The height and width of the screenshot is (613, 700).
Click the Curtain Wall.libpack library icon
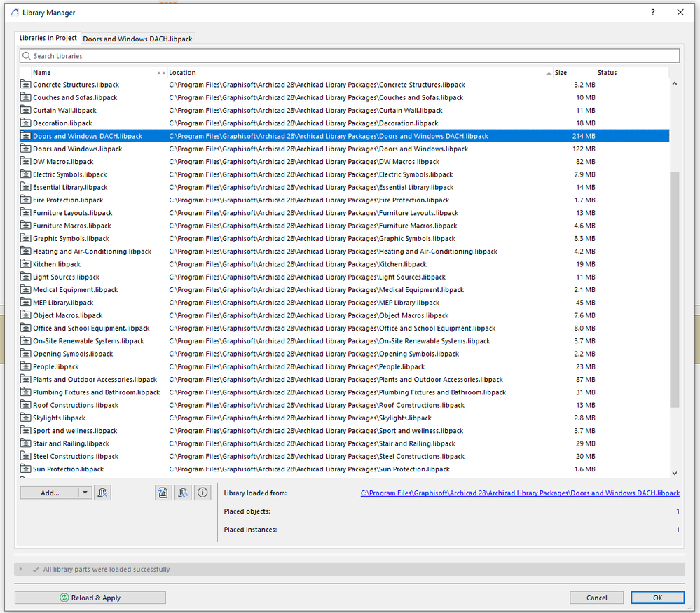(25, 110)
